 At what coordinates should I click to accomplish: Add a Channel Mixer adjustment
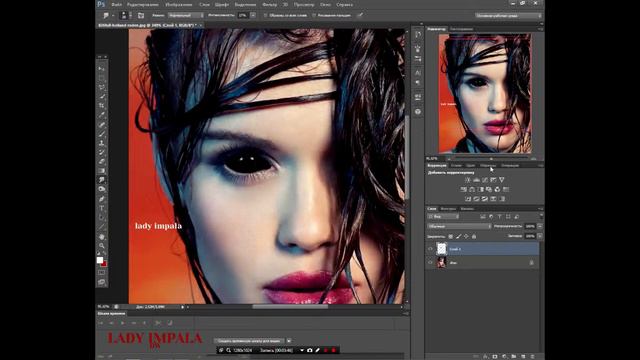pyautogui.click(x=498, y=189)
